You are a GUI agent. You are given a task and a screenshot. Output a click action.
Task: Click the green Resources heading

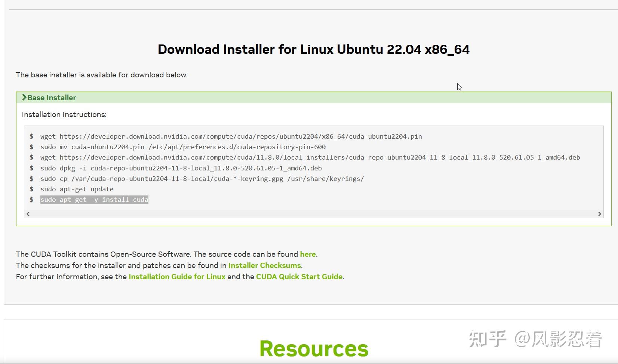click(x=314, y=348)
